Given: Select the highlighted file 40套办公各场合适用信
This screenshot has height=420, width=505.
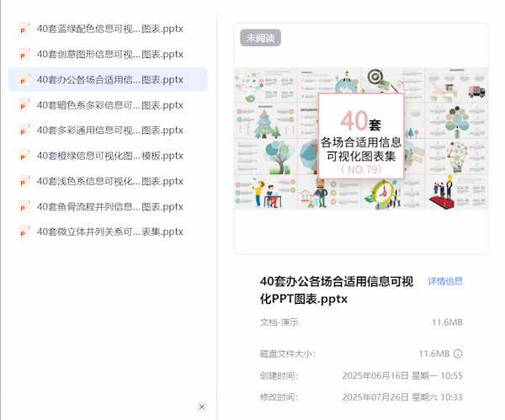Looking at the screenshot, I should (x=109, y=80).
